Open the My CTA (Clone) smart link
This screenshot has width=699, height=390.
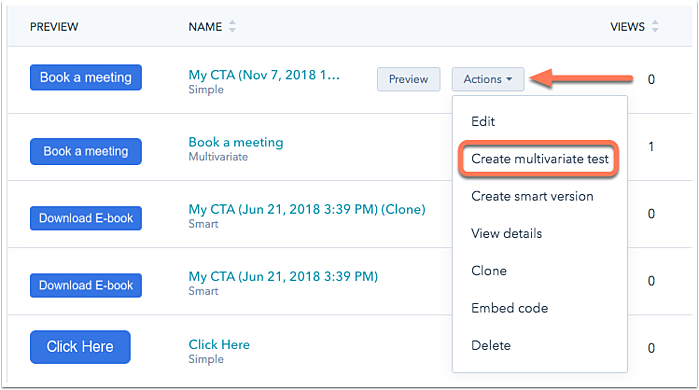(x=307, y=209)
